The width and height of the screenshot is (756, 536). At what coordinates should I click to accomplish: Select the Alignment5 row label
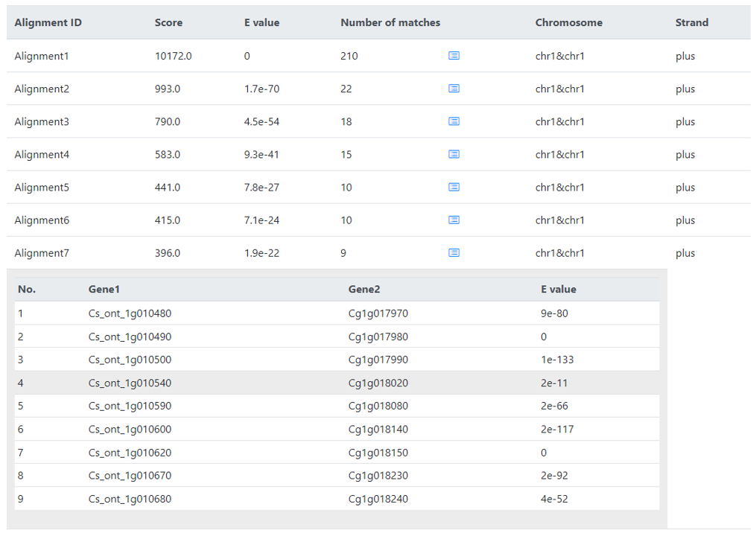[42, 187]
